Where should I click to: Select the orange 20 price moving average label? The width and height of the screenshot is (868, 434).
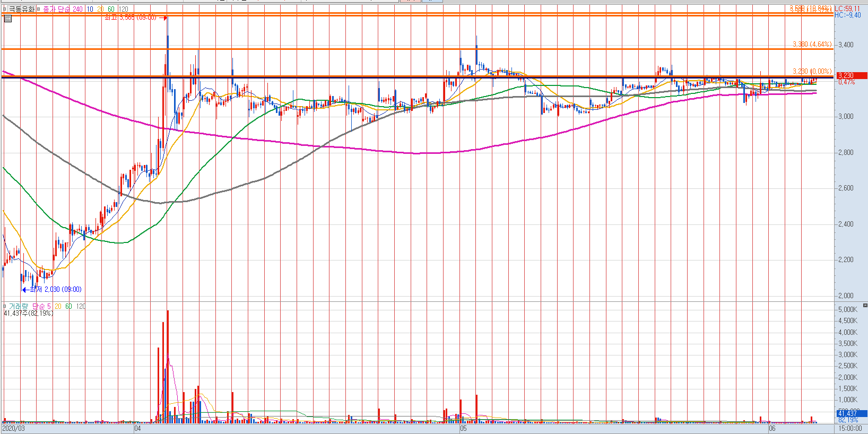coord(100,9)
